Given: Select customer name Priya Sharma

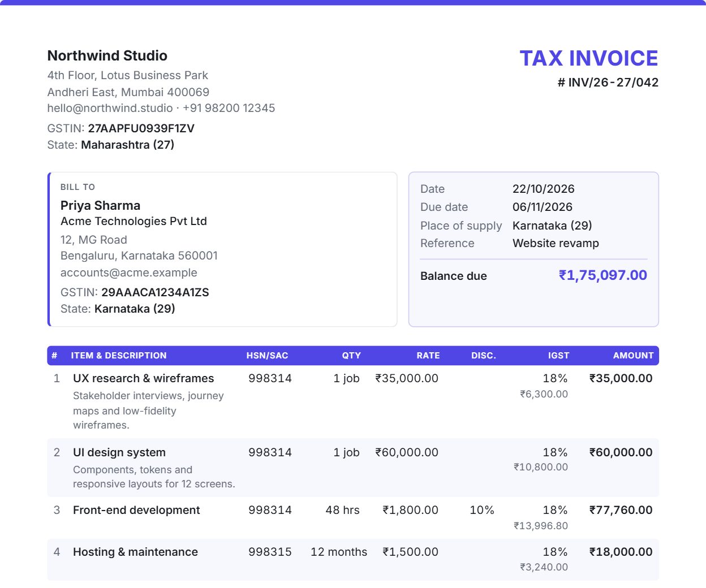Looking at the screenshot, I should coord(100,205).
